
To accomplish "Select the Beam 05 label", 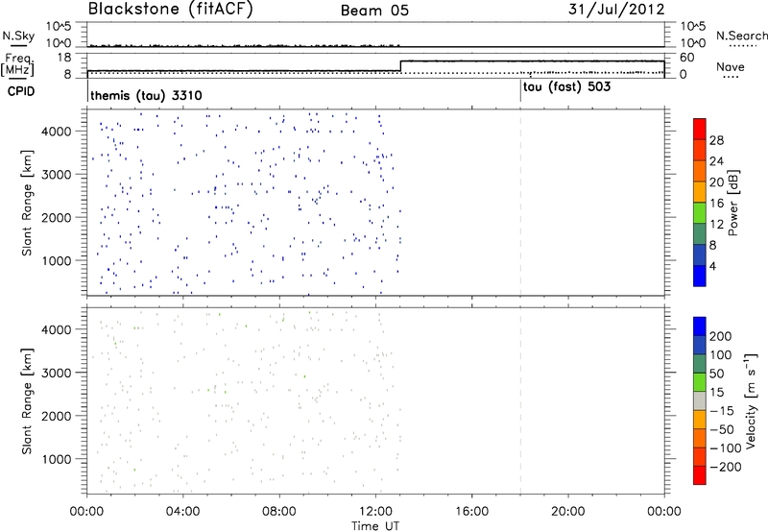I will [x=374, y=11].
